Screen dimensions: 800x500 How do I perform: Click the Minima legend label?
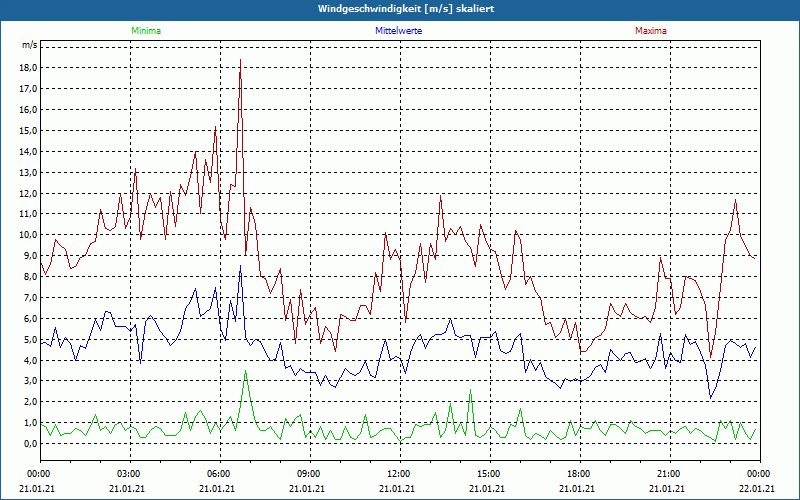(146, 31)
